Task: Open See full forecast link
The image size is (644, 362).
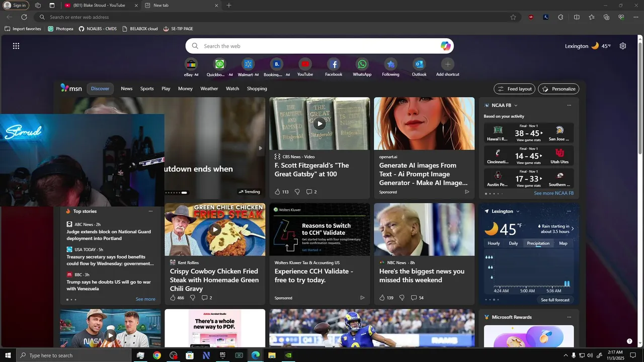Action: [x=555, y=300]
